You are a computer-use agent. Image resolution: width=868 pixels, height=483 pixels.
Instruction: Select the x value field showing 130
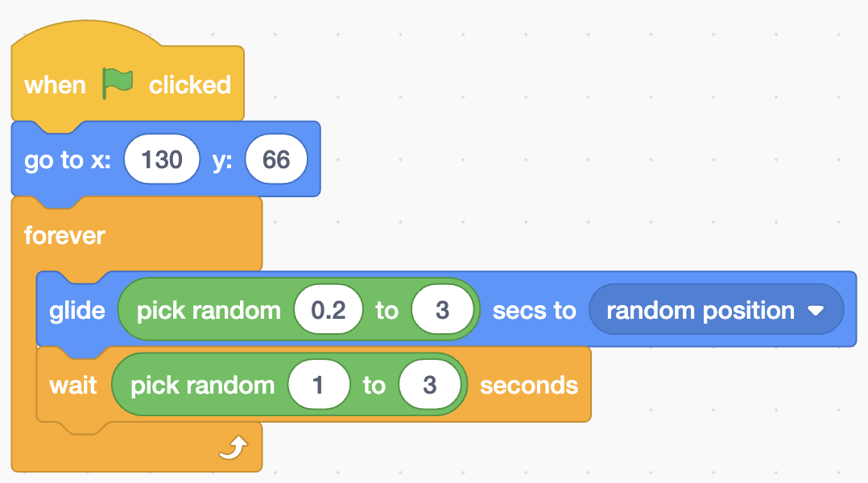pyautogui.click(x=162, y=159)
